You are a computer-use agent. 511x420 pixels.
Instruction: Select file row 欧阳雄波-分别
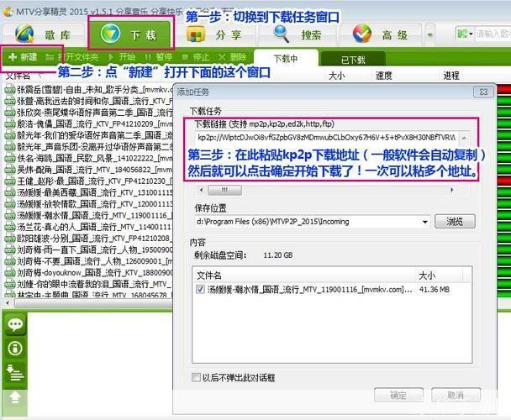pos(88,239)
